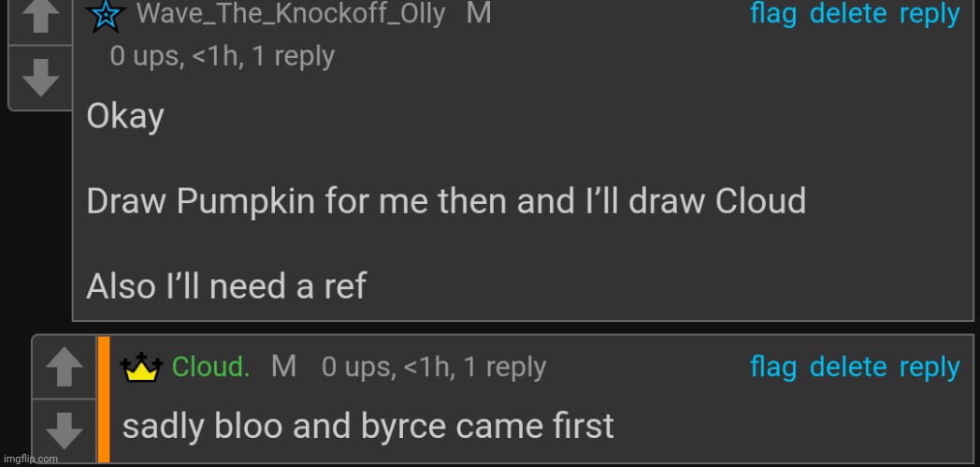Delete the comment from Cloud.
Screen dimensions: 980x467
click(847, 368)
